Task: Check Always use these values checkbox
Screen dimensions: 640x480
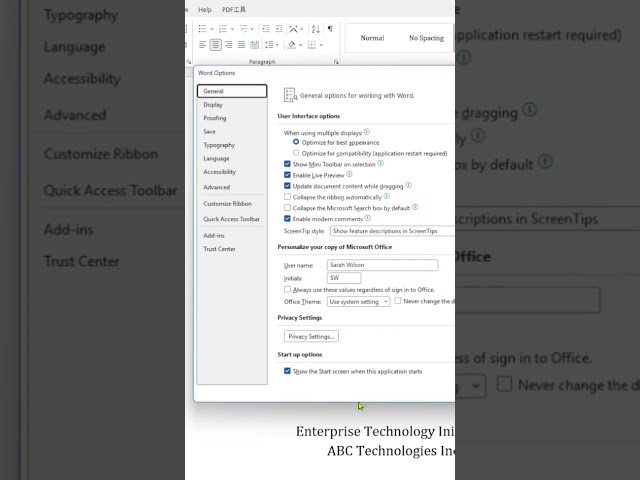Action: [x=287, y=289]
